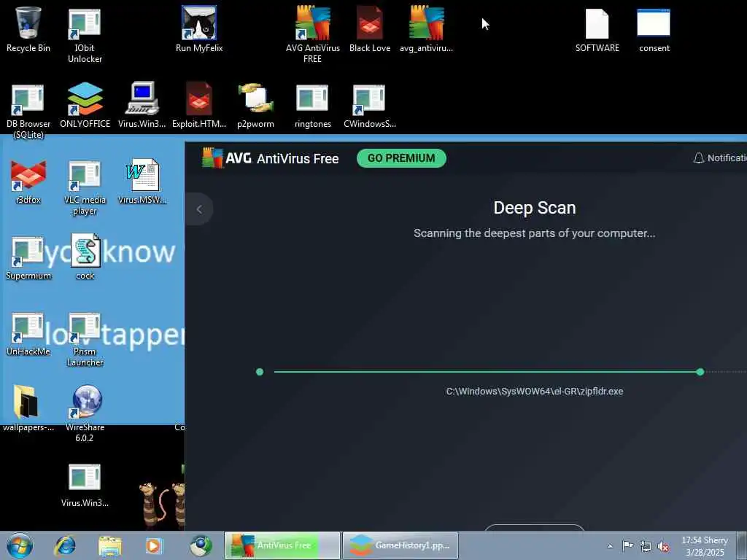Click the GO PREMIUM button in AVG
Viewport: 747px width, 560px height.
click(x=401, y=158)
